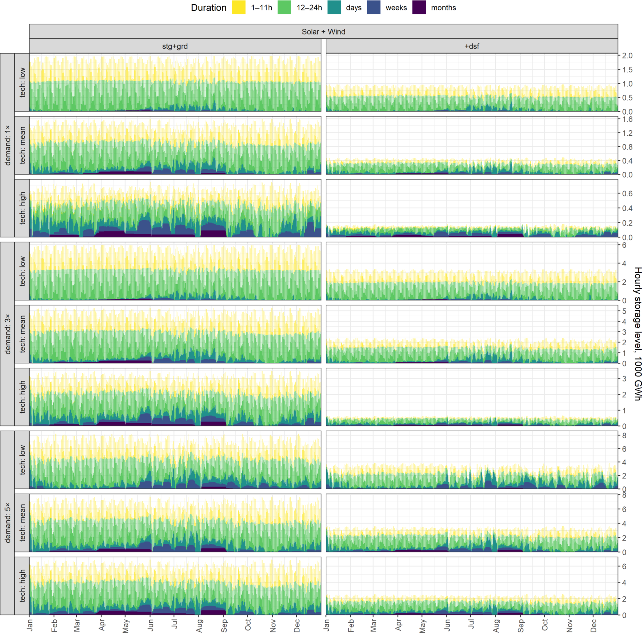The height and width of the screenshot is (644, 644).
Task: Click Dec tick label under stg+grd column
Action: pyautogui.click(x=297, y=626)
